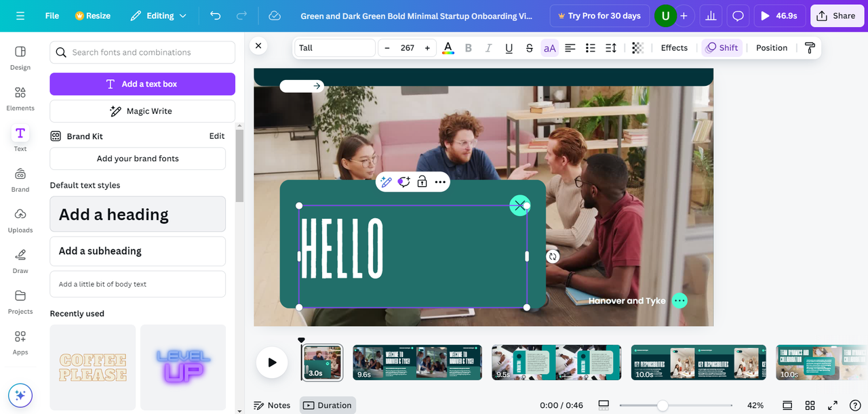Image resolution: width=868 pixels, height=414 pixels.
Task: Open the text color picker
Action: coord(448,47)
